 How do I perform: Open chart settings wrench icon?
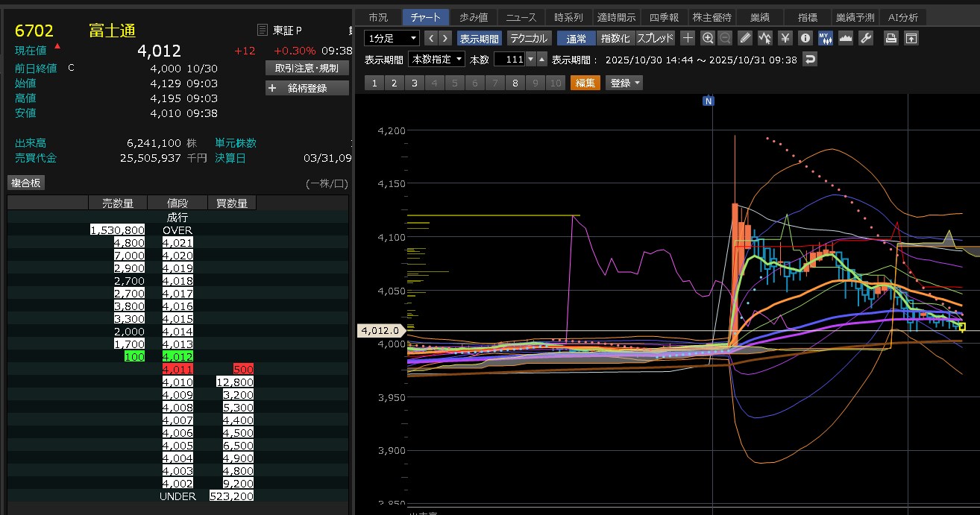(x=865, y=38)
